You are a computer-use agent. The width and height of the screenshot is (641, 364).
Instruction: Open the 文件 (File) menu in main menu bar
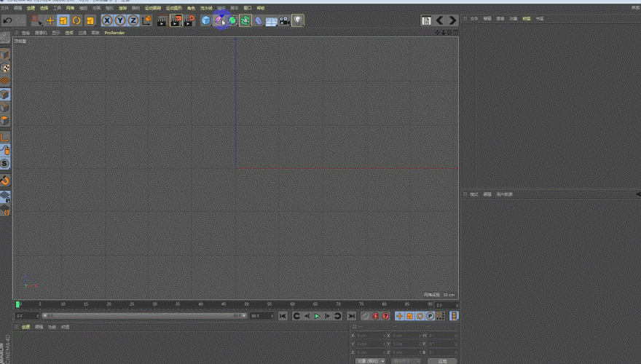tap(5, 8)
